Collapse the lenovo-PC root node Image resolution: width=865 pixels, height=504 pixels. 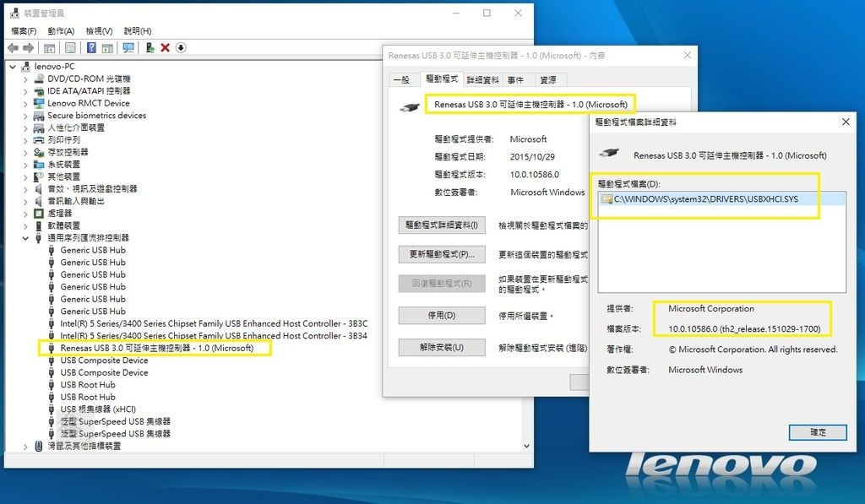[x=13, y=67]
